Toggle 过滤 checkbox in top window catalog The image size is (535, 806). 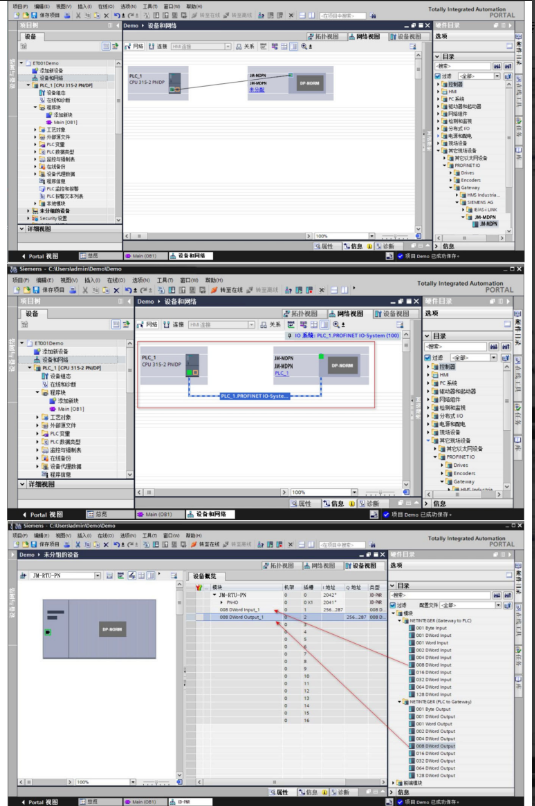tap(437, 76)
